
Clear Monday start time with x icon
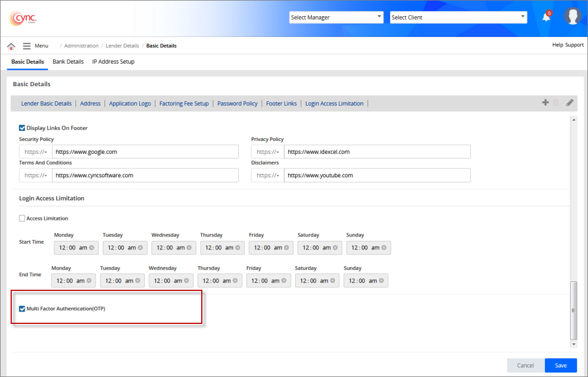pyautogui.click(x=91, y=248)
